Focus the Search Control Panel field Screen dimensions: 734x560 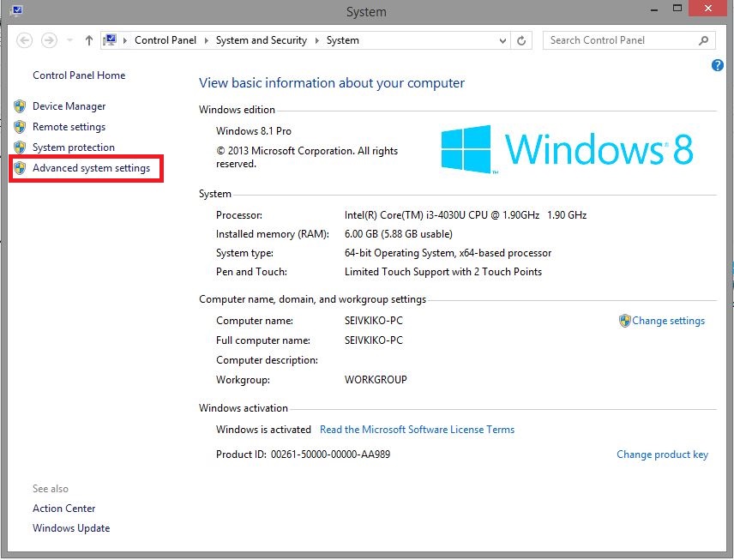619,40
